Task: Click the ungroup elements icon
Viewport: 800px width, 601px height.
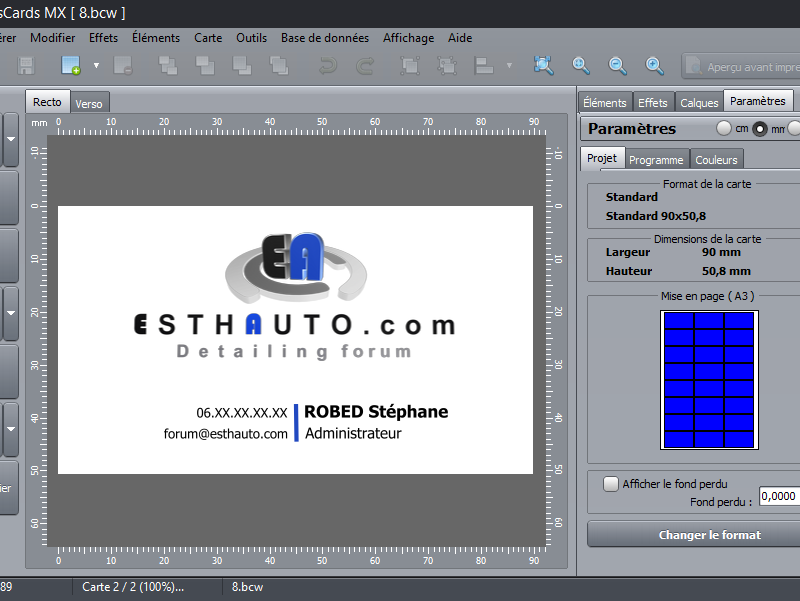Action: [447, 66]
